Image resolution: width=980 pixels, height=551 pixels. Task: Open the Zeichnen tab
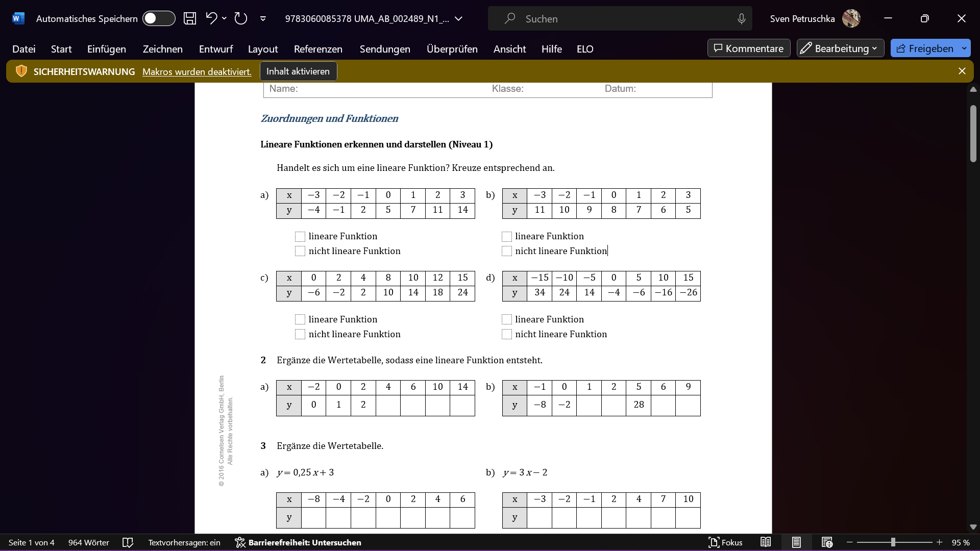click(163, 49)
